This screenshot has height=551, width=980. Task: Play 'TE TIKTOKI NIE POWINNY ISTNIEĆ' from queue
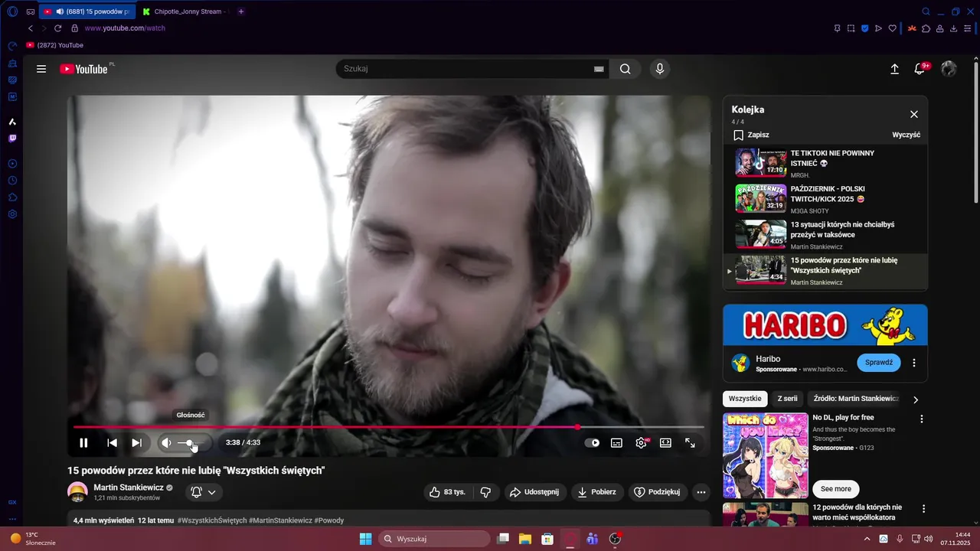point(825,164)
